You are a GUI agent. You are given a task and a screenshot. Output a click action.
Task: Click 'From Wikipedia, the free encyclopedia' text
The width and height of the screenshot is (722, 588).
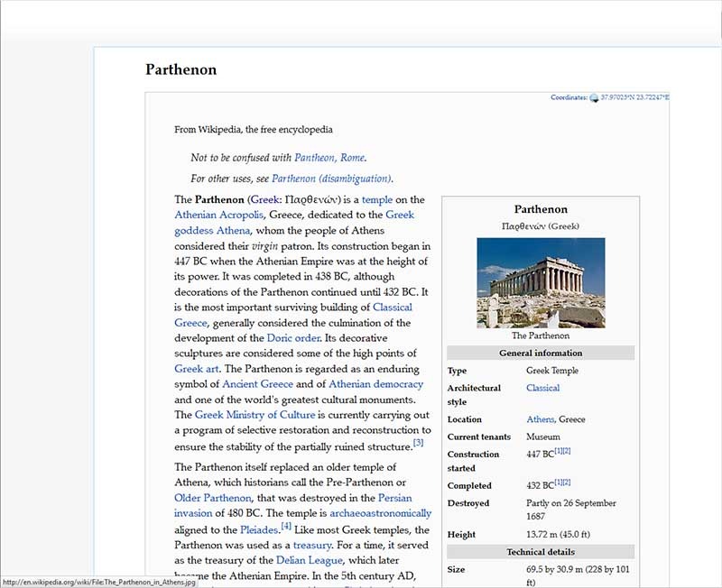tap(254, 129)
